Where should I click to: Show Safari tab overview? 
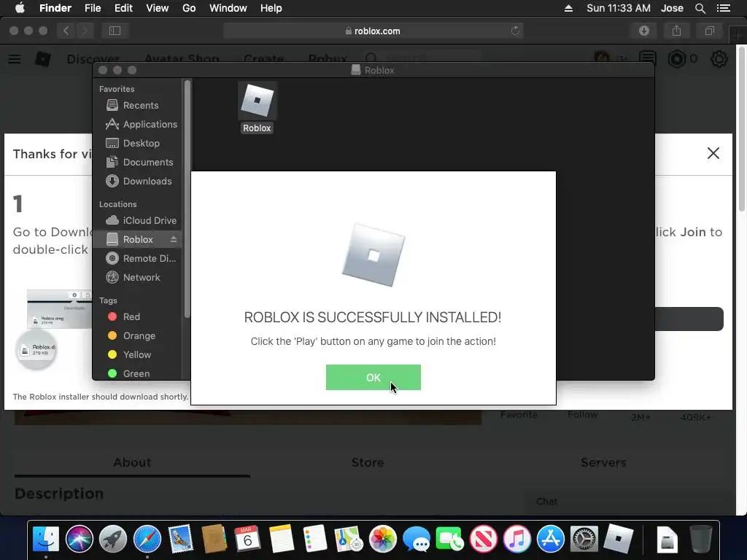click(x=709, y=31)
